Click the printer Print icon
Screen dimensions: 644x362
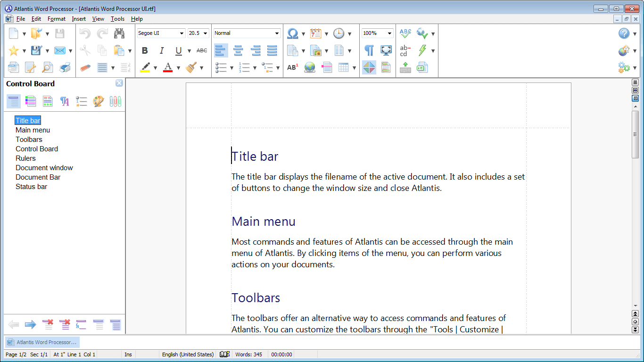(x=65, y=67)
